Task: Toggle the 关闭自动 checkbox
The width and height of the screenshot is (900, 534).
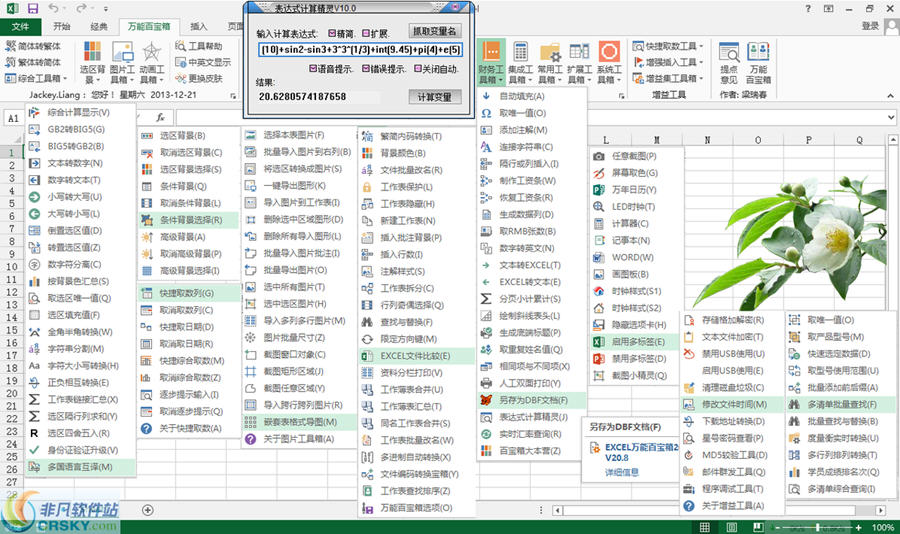Action: click(x=418, y=68)
